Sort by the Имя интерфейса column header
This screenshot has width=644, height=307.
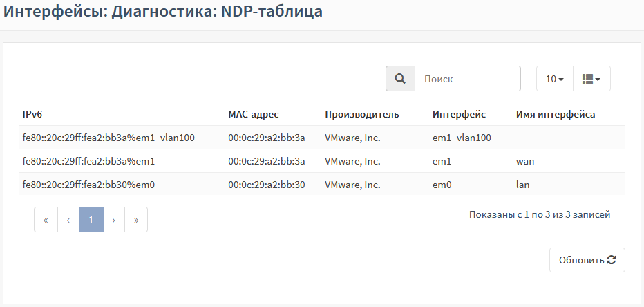(x=555, y=114)
